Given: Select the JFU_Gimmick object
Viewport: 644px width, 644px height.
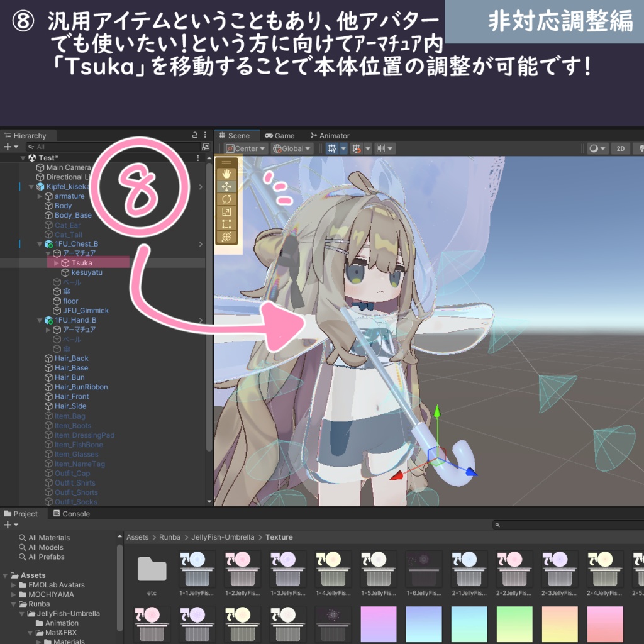Looking at the screenshot, I should click(x=86, y=311).
